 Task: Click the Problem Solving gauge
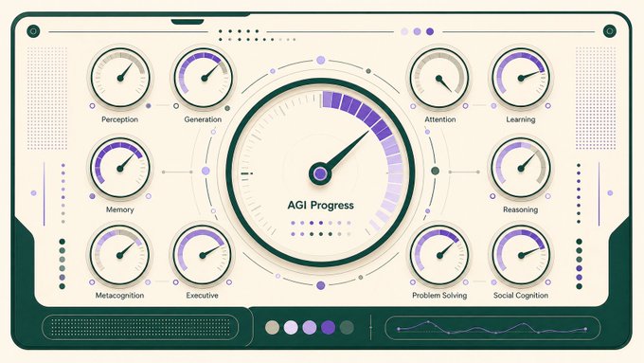439,255
